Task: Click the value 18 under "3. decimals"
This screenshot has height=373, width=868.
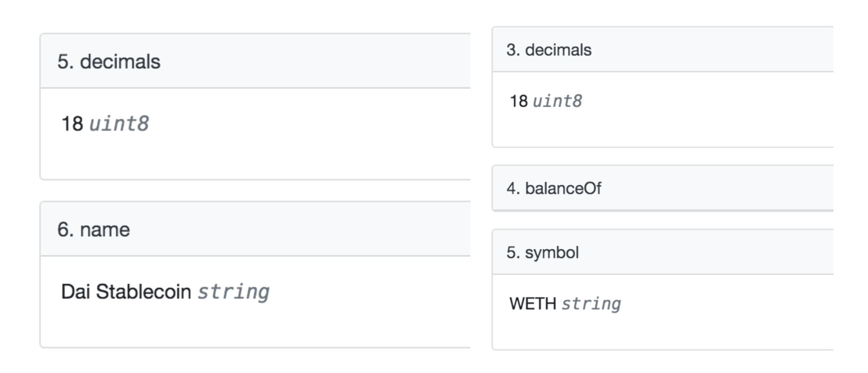Action: (x=519, y=101)
